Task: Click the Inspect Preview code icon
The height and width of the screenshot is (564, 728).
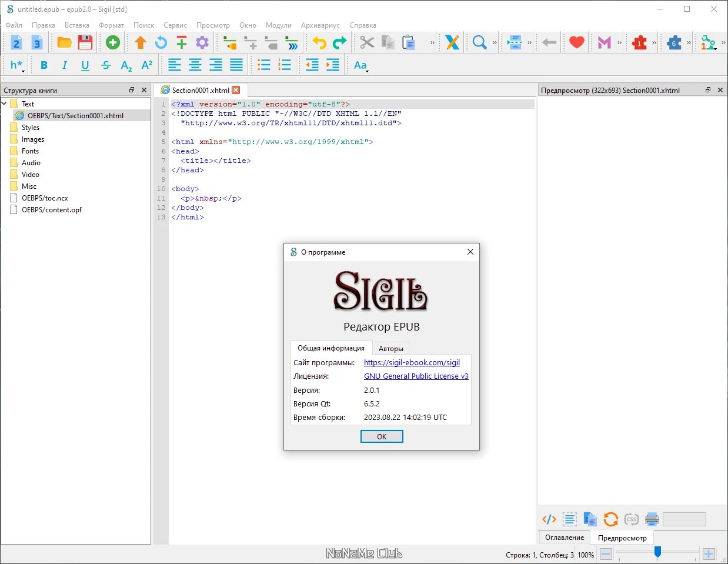Action: [x=549, y=519]
